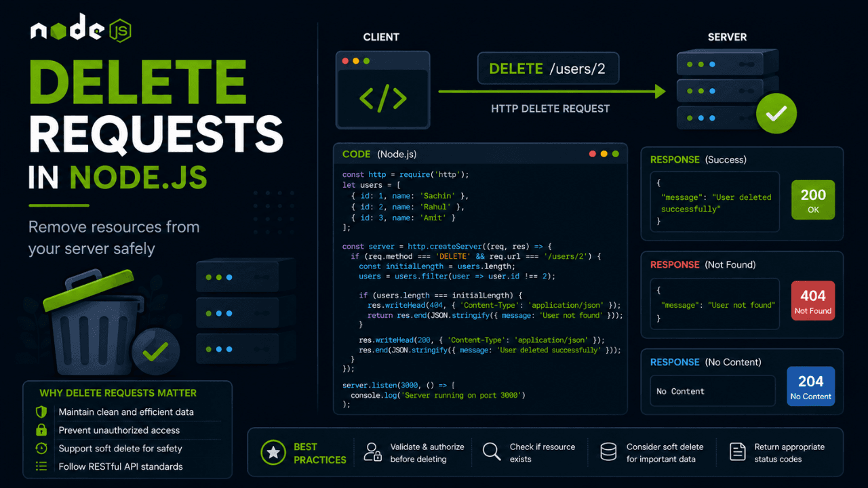Click the IN NODE.JS headline text
Viewport: 868px width, 488px height.
tap(117, 178)
